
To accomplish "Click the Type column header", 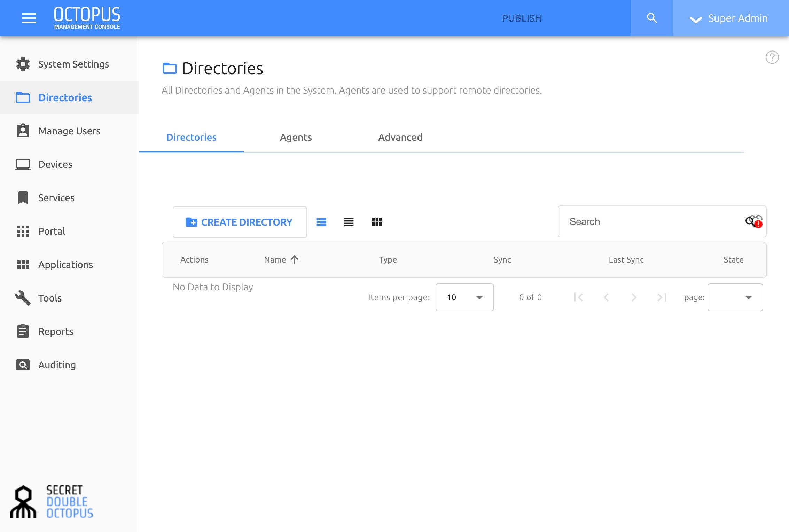I will point(388,260).
